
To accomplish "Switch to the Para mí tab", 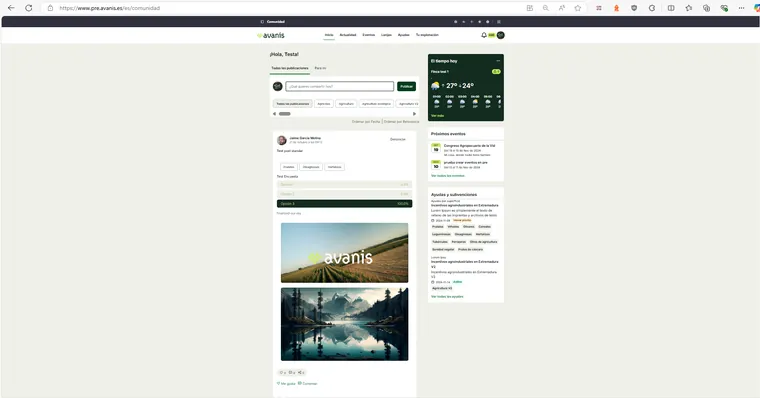I will click(320, 68).
